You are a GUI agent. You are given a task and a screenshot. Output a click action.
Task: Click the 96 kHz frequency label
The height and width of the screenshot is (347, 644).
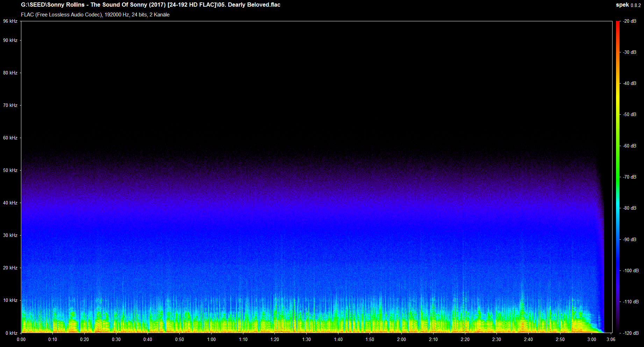tap(10, 21)
